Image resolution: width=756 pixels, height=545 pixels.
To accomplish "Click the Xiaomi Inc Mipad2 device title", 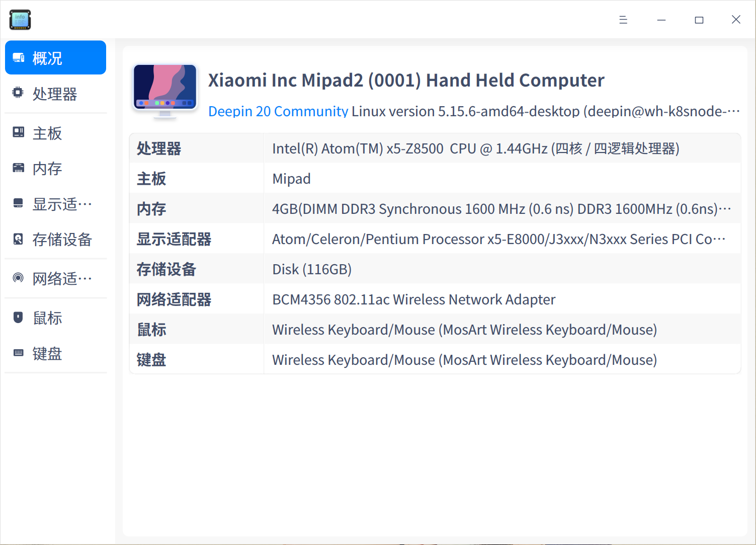I will [406, 81].
